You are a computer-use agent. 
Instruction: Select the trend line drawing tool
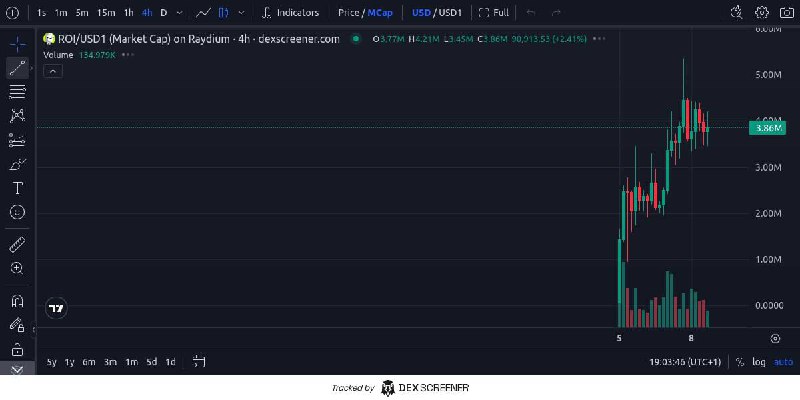tap(17, 68)
